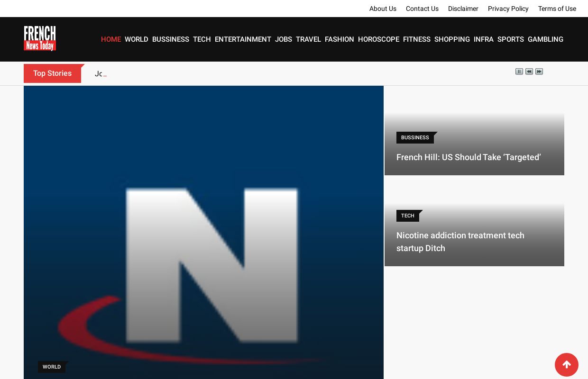Open the Contact Us link
This screenshot has width=588, height=379.
click(422, 9)
